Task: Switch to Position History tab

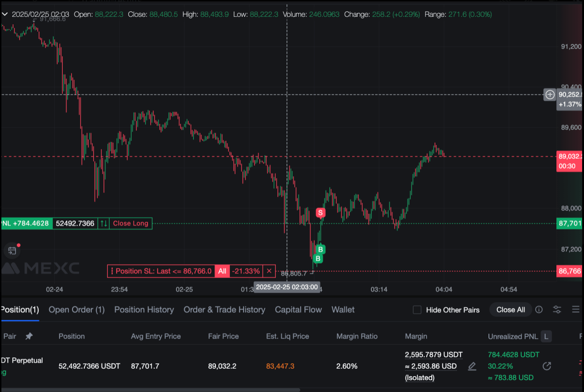Action: click(x=144, y=310)
